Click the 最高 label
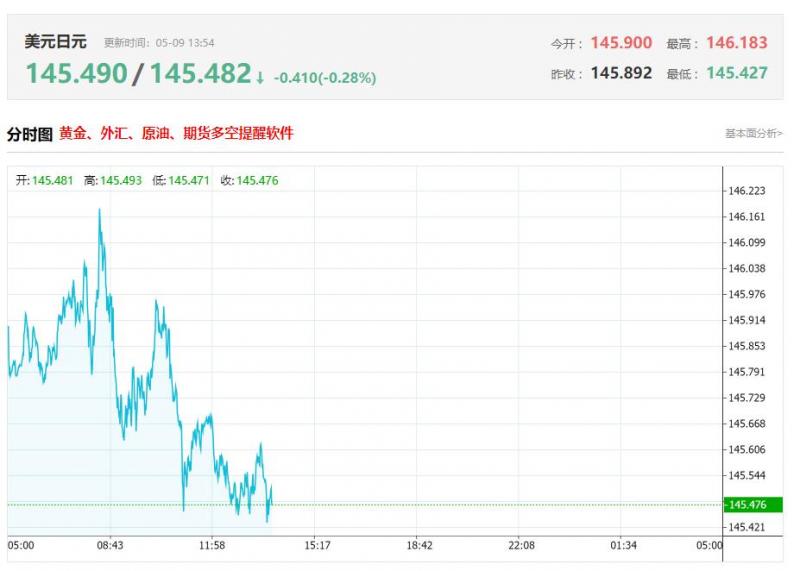 click(682, 44)
